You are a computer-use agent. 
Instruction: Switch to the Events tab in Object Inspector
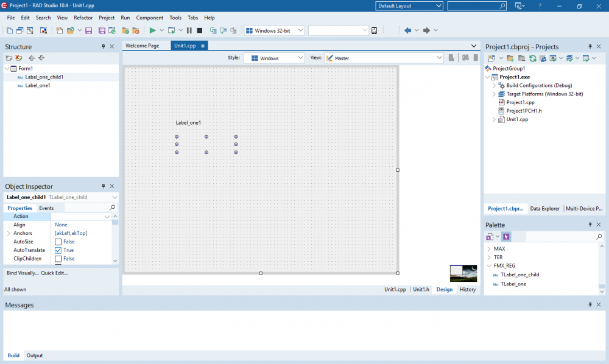point(46,208)
